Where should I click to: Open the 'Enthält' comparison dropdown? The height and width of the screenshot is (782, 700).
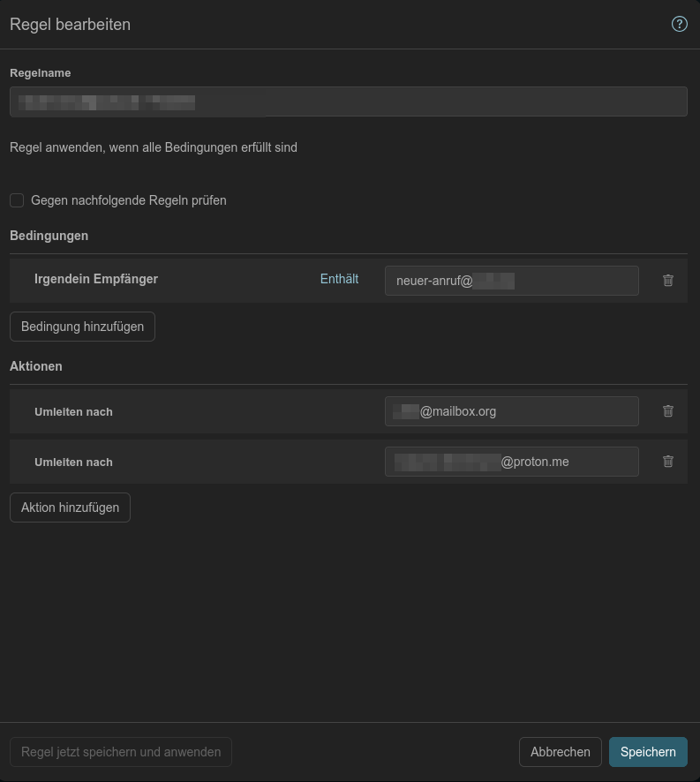(x=339, y=279)
